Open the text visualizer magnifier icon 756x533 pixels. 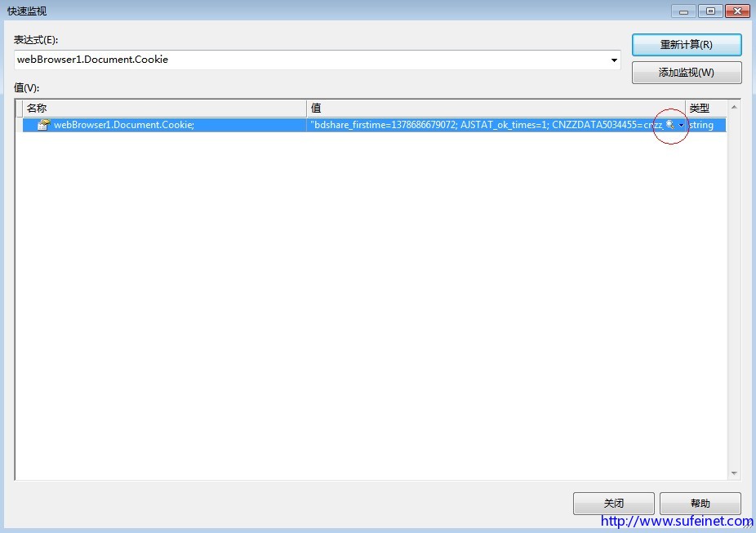pyautogui.click(x=669, y=125)
